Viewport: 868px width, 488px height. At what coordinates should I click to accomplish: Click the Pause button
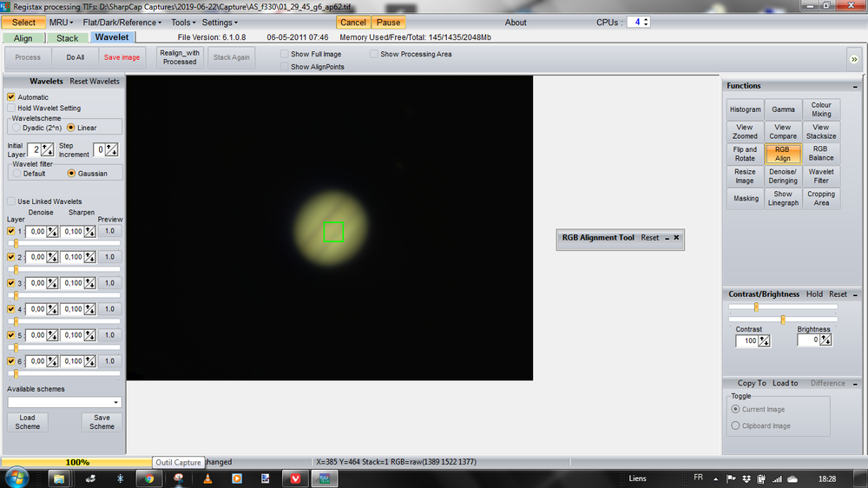pyautogui.click(x=388, y=23)
